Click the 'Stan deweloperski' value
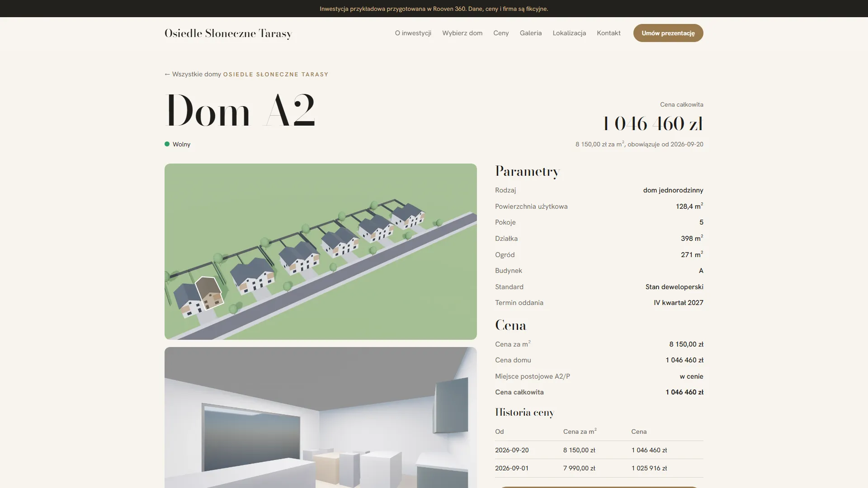 [x=674, y=287]
